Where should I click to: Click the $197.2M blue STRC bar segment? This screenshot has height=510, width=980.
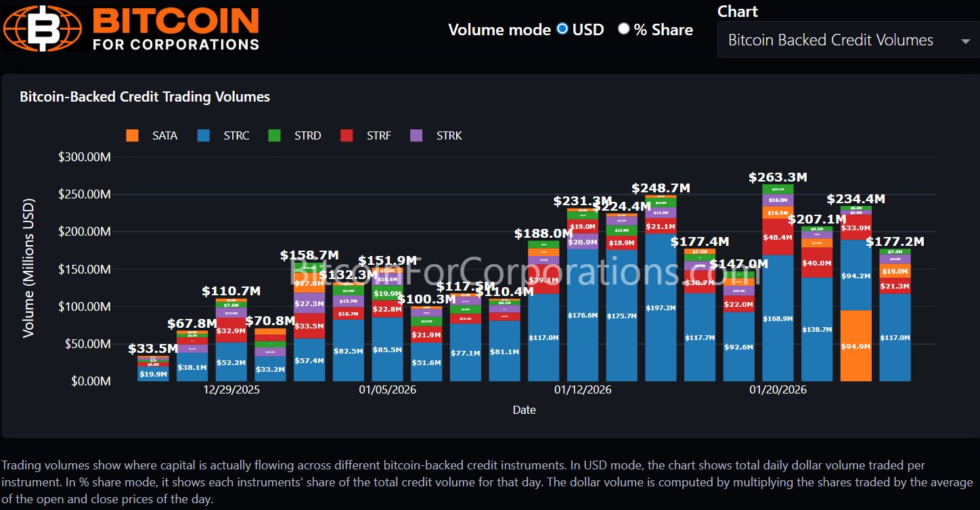click(x=661, y=308)
